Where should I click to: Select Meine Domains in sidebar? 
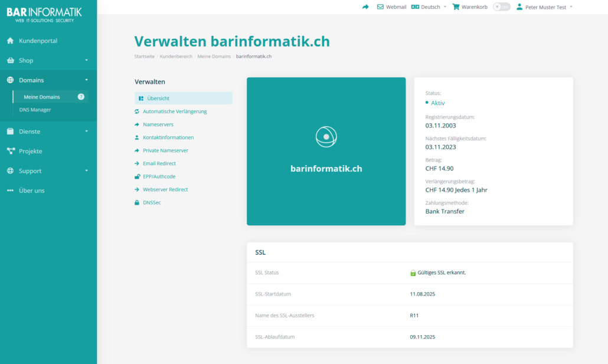tap(42, 97)
